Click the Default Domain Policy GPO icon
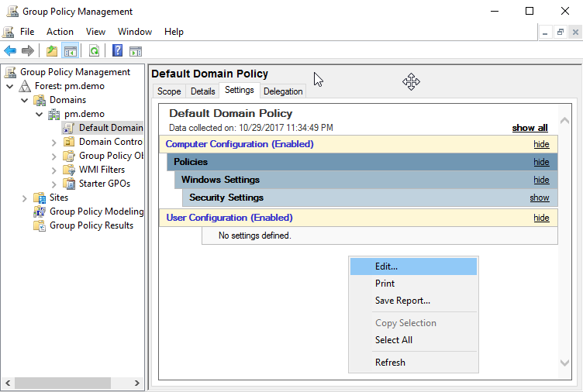Image resolution: width=583 pixels, height=392 pixels. tap(68, 128)
